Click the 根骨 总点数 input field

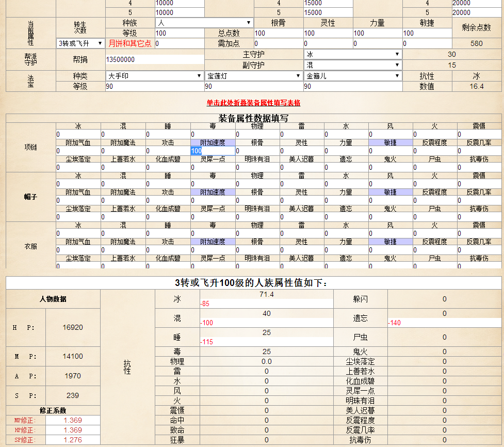[278, 33]
